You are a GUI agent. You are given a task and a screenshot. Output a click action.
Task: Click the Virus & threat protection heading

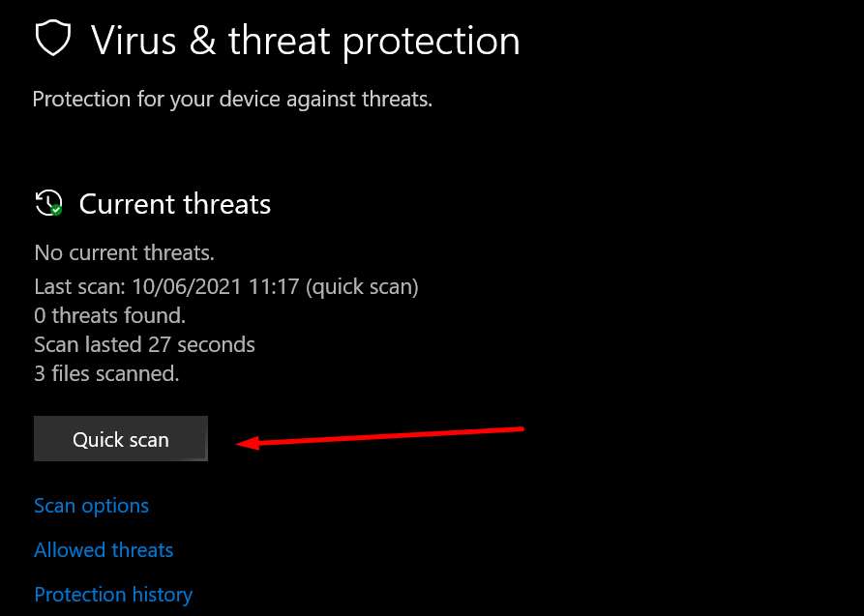click(305, 41)
